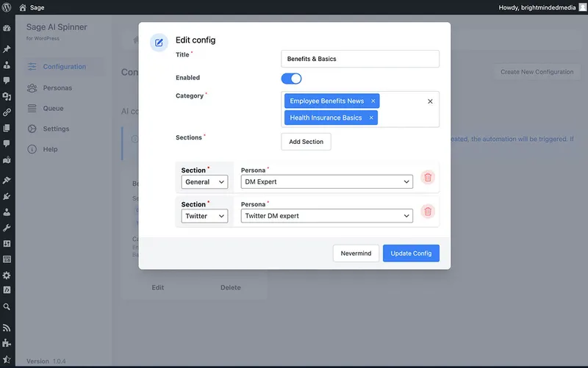
Task: Click the Personas people icon
Action: pyautogui.click(x=32, y=88)
